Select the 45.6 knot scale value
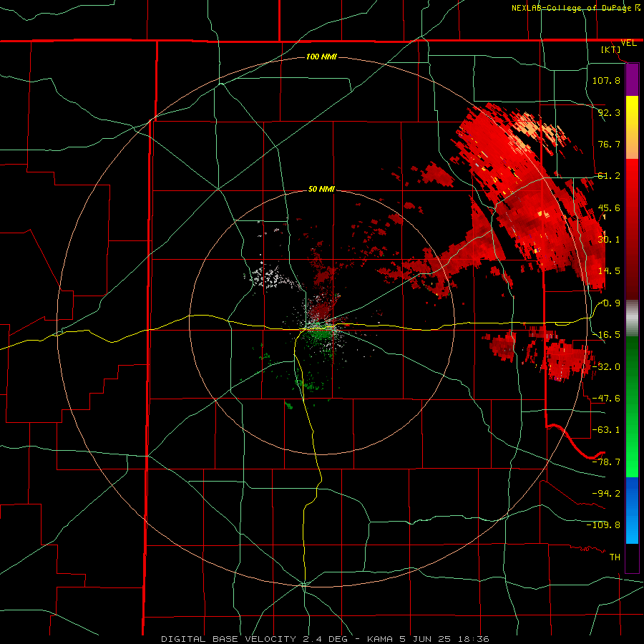Viewport: 644px width, 644px height. 609,208
